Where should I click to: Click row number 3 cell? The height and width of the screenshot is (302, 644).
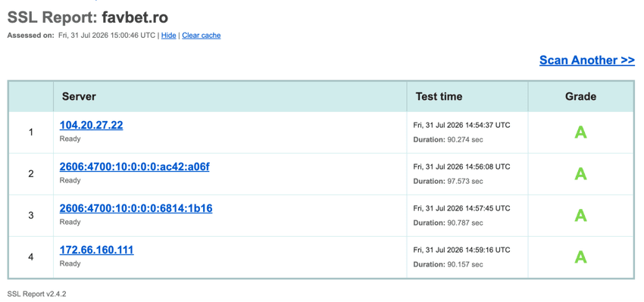(31, 216)
